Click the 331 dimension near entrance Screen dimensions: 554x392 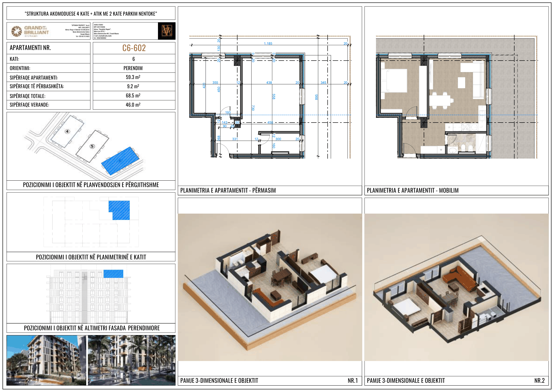pyautogui.click(x=235, y=139)
